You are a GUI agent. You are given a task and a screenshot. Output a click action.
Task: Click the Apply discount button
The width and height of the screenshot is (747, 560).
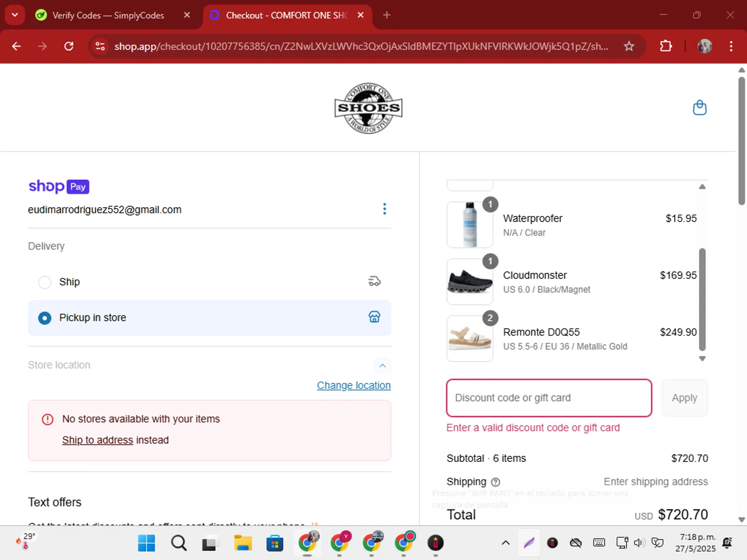(685, 398)
